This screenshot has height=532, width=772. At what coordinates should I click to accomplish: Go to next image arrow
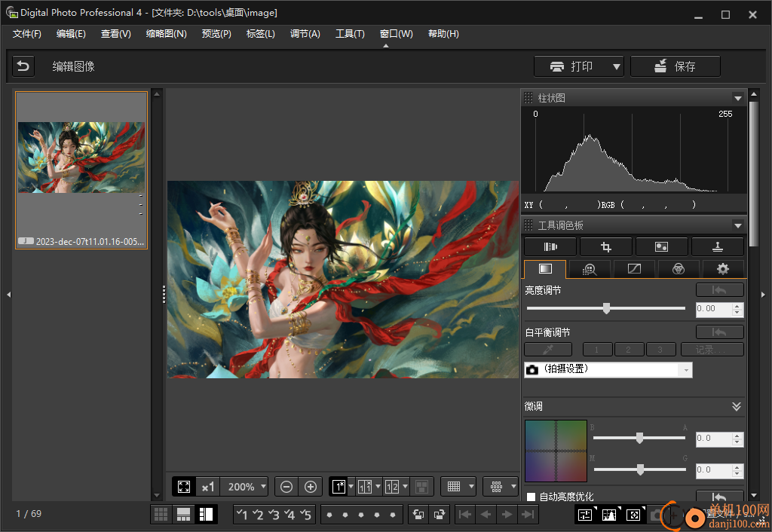[x=507, y=515]
